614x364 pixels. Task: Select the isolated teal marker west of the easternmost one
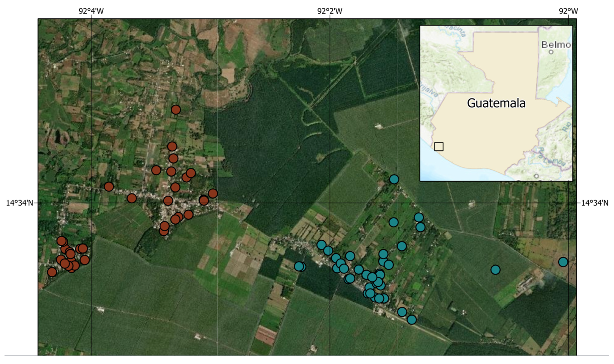point(495,270)
